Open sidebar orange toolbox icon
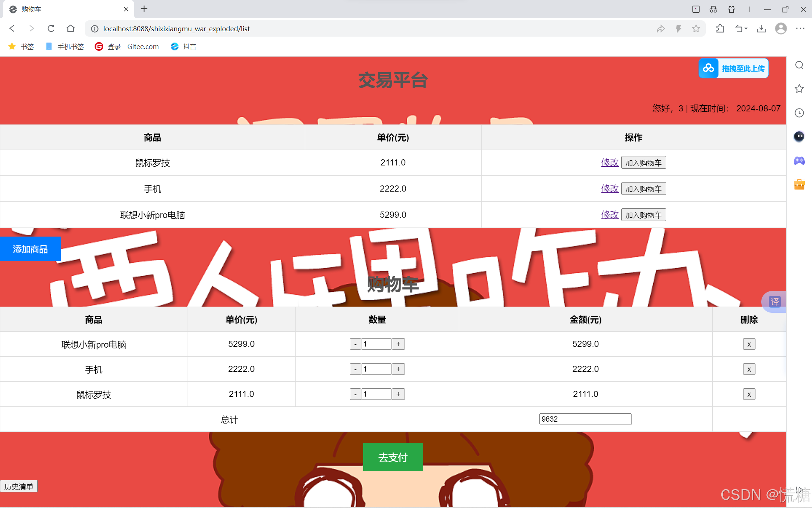The height and width of the screenshot is (508, 812). tap(799, 184)
